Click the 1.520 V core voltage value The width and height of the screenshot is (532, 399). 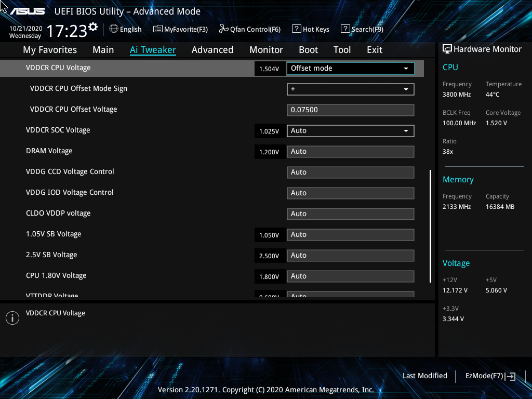click(x=496, y=123)
